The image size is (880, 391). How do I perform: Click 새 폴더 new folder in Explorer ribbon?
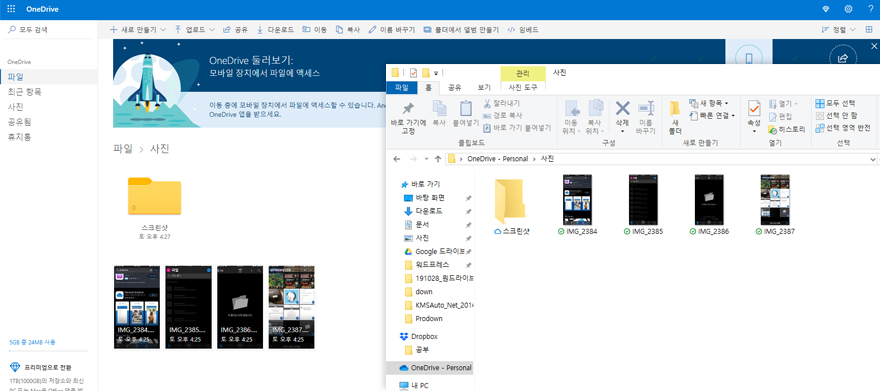(x=675, y=118)
